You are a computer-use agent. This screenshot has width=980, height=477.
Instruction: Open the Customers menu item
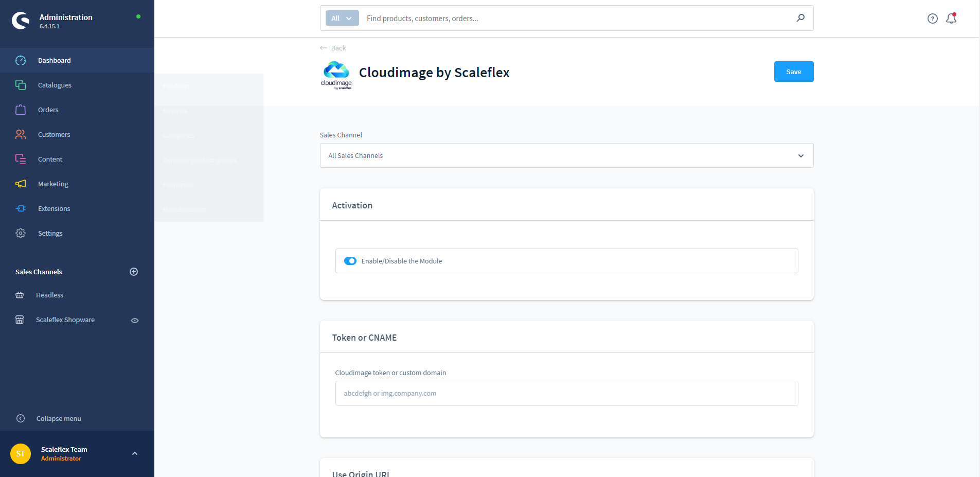[77, 134]
